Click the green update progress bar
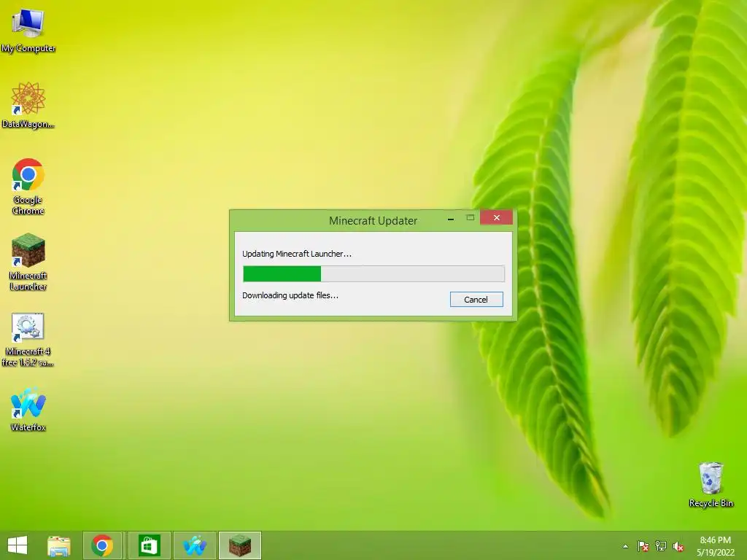 click(x=373, y=274)
